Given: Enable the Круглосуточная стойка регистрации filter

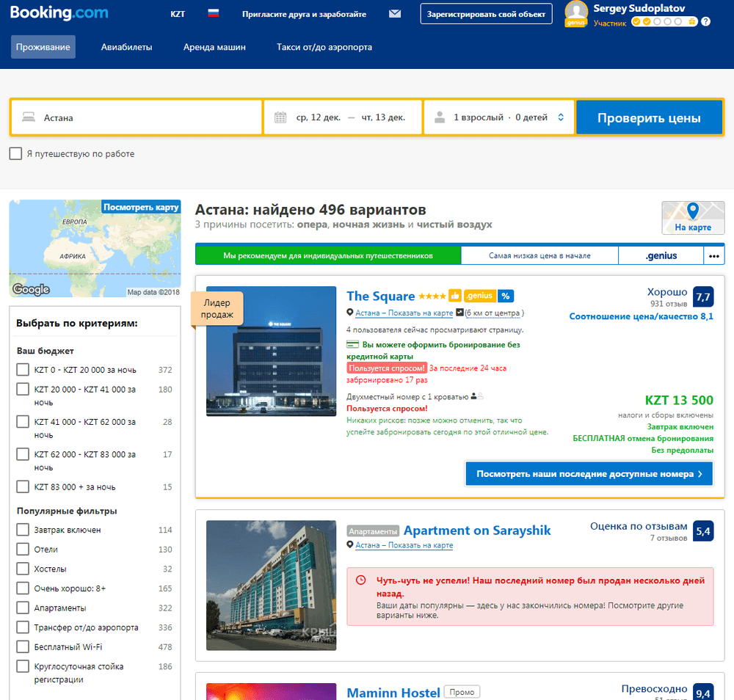Looking at the screenshot, I should click(x=23, y=666).
